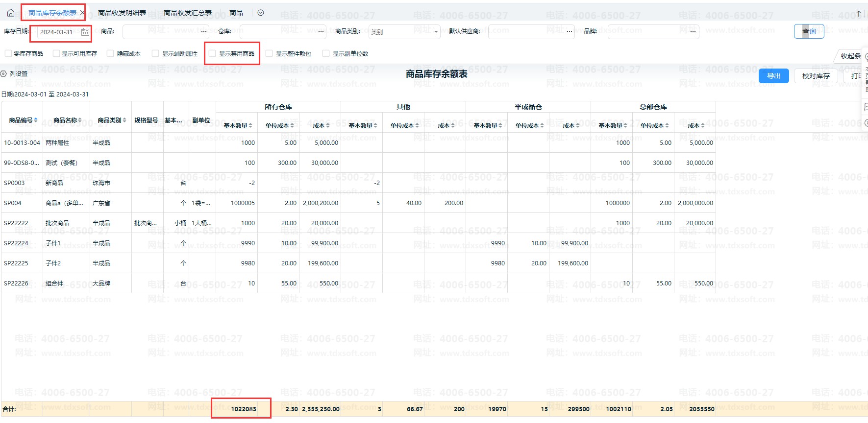Click the home icon in tab bar

(x=10, y=13)
